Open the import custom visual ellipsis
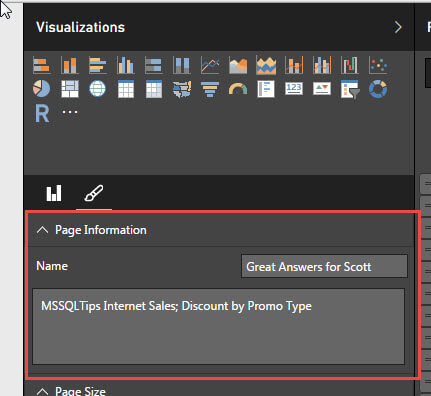This screenshot has width=431, height=396. coord(70,112)
